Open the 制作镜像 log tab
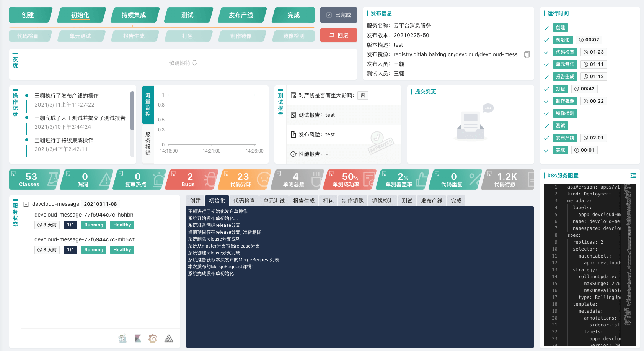Viewport: 644px width, 351px height. [x=353, y=201]
